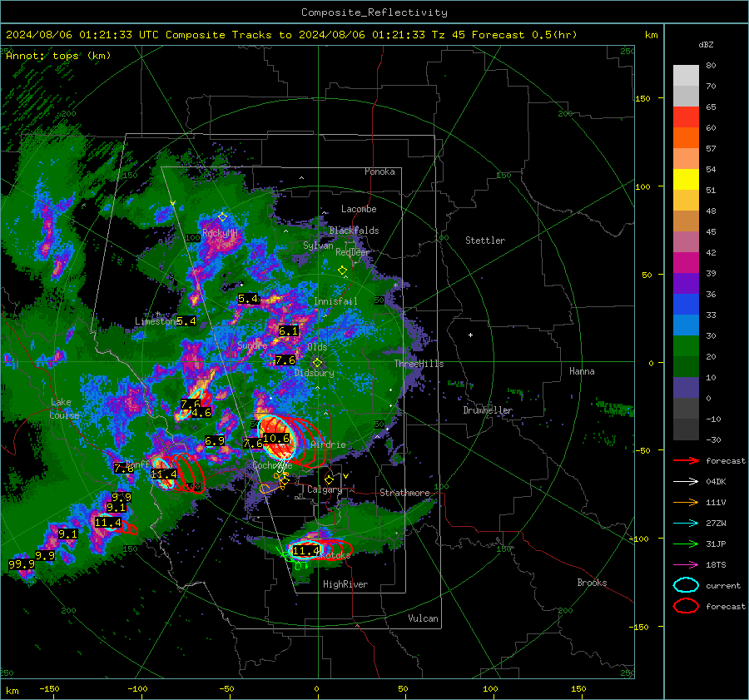Pick the bright yellow 54 dBZ legend swatch
Image resolution: width=749 pixels, height=700 pixels.
[686, 179]
